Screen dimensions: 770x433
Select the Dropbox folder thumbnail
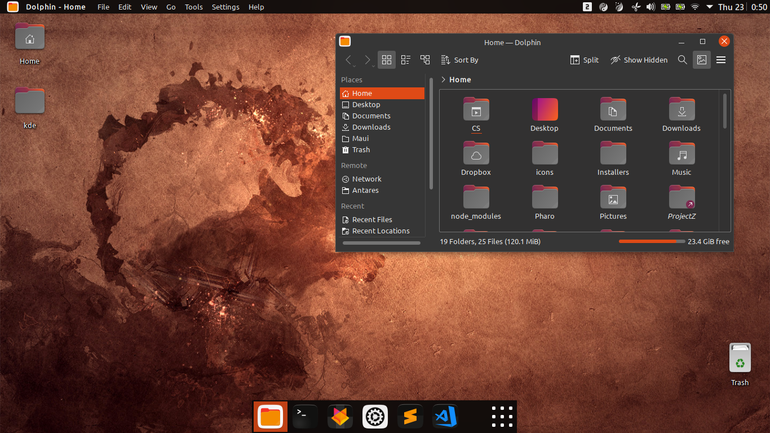(476, 154)
